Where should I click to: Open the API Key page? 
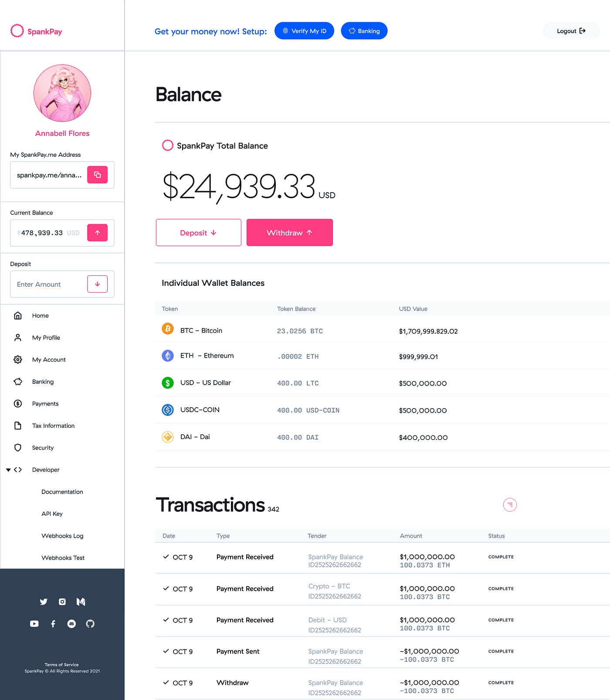52,514
